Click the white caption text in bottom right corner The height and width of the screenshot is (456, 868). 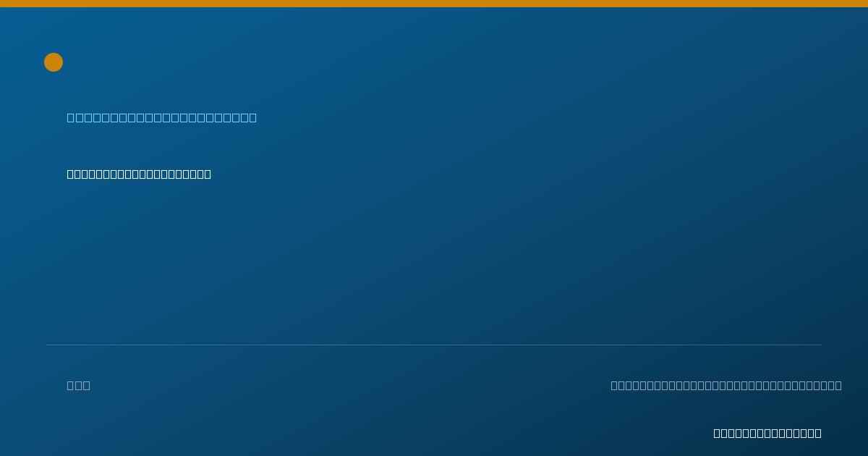click(767, 433)
